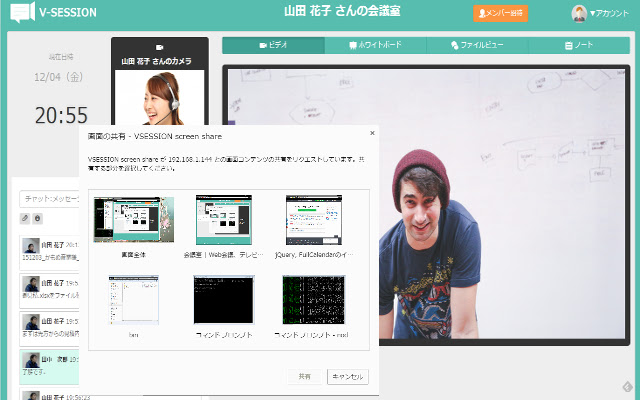Focus the チャット:メッセージ input field
Image resolution: width=640 pixels, height=400 pixels.
click(x=49, y=199)
